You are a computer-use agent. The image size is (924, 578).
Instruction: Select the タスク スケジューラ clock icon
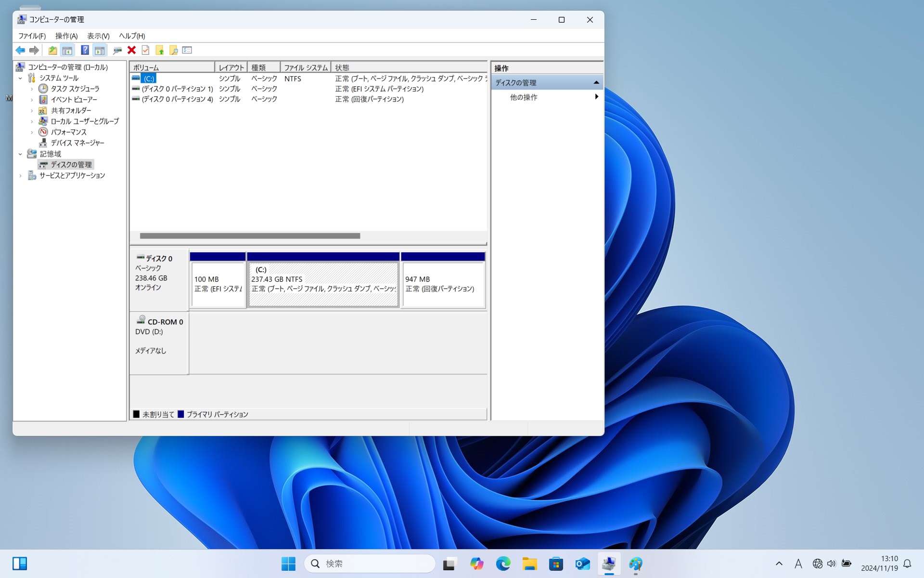(43, 89)
